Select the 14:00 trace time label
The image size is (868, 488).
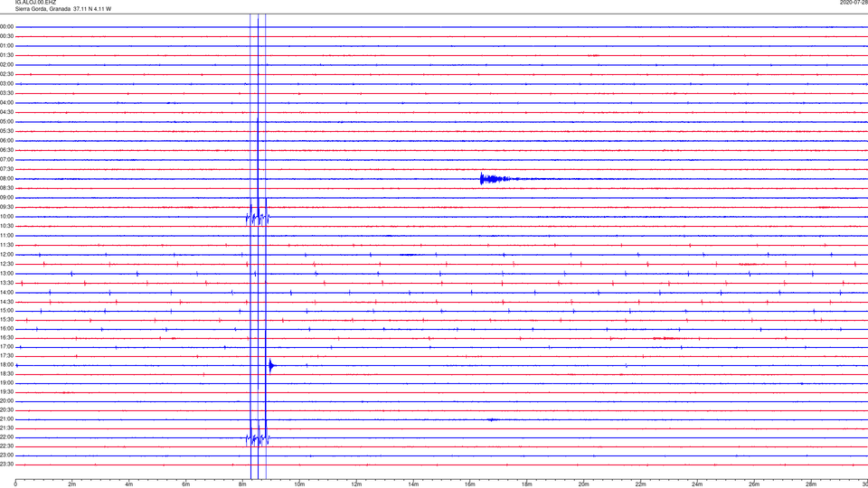click(x=7, y=292)
